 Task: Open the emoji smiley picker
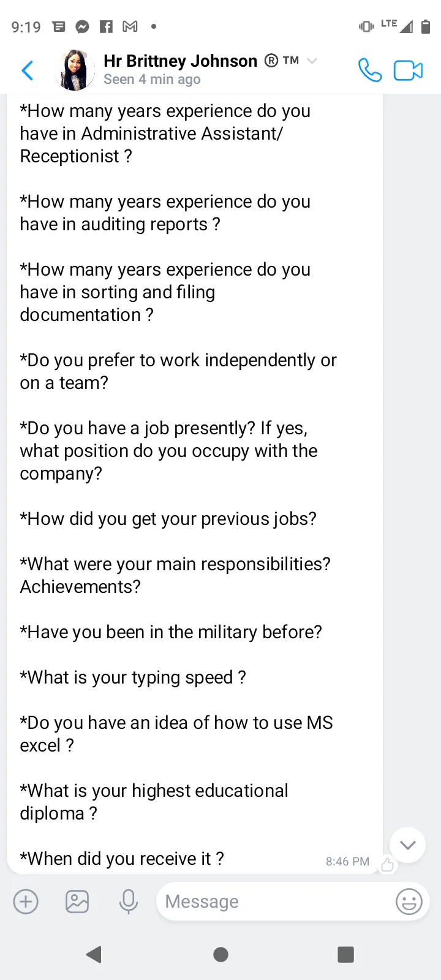[409, 902]
